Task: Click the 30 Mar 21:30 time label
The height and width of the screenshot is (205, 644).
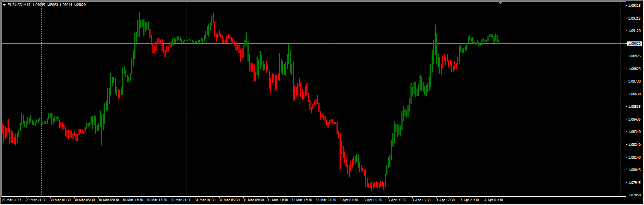Action: pos(181,200)
